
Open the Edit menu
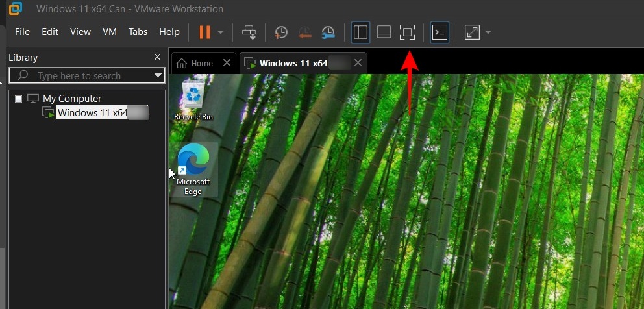[x=50, y=32]
